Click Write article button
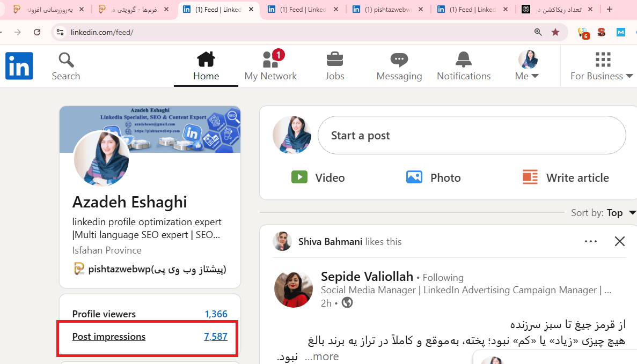This screenshot has height=364, width=637. tap(566, 177)
